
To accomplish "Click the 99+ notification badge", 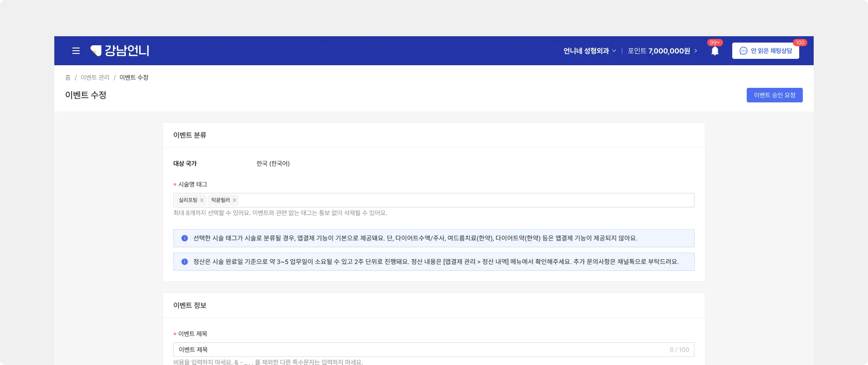I will pos(715,43).
